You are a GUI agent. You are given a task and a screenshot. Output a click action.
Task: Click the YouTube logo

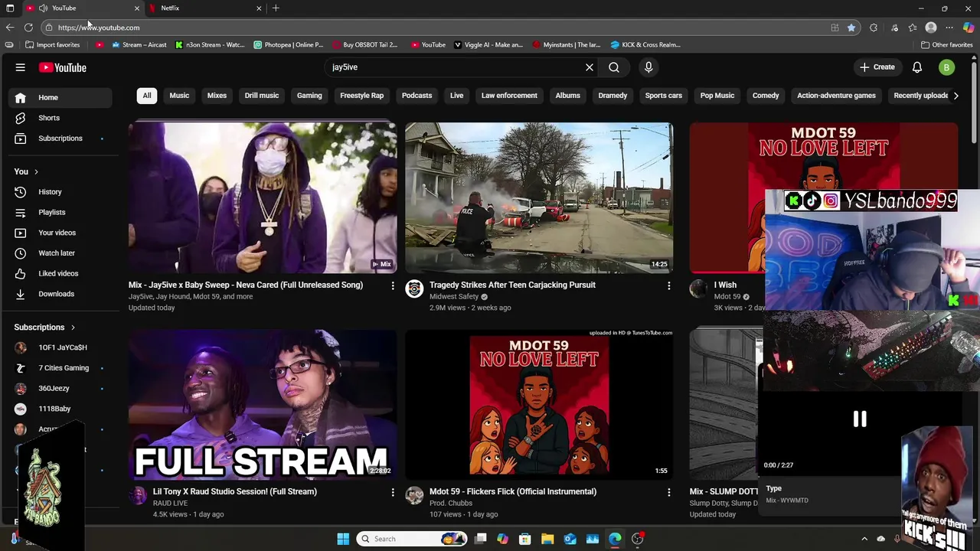[63, 67]
